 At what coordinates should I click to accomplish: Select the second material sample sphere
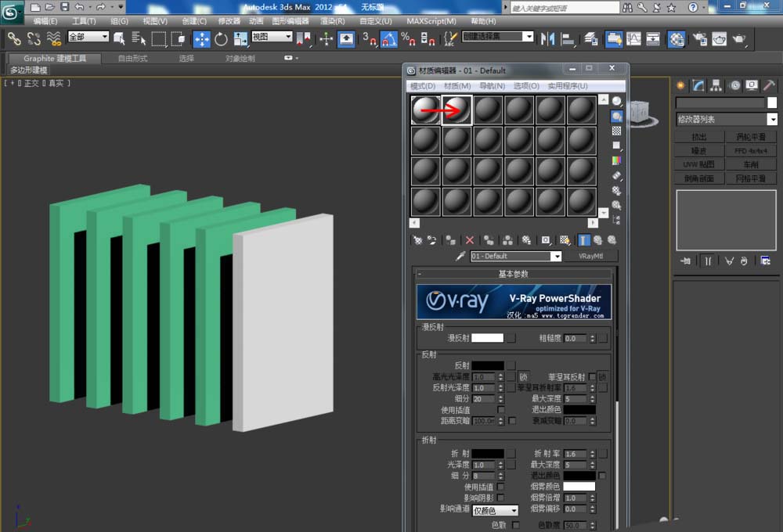456,110
